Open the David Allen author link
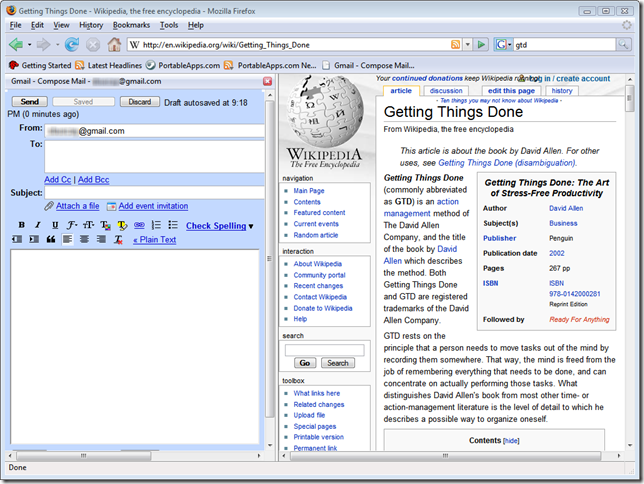644x484 pixels. pyautogui.click(x=566, y=208)
